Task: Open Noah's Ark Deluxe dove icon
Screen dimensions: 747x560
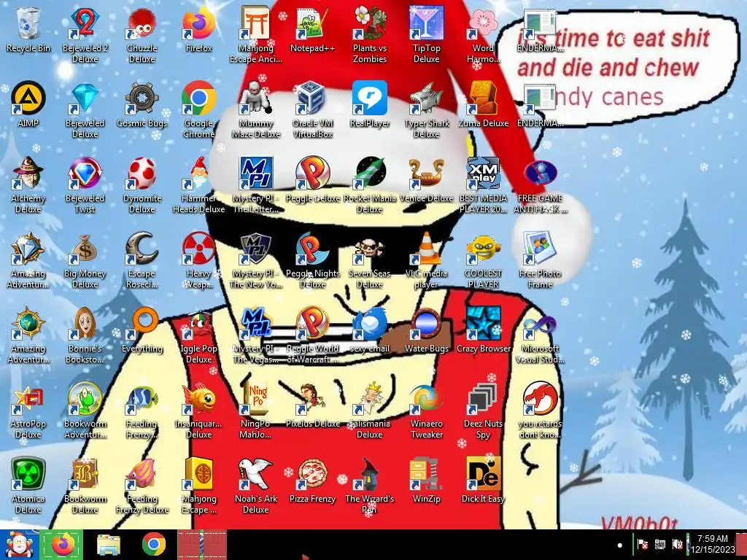Action: point(256,486)
